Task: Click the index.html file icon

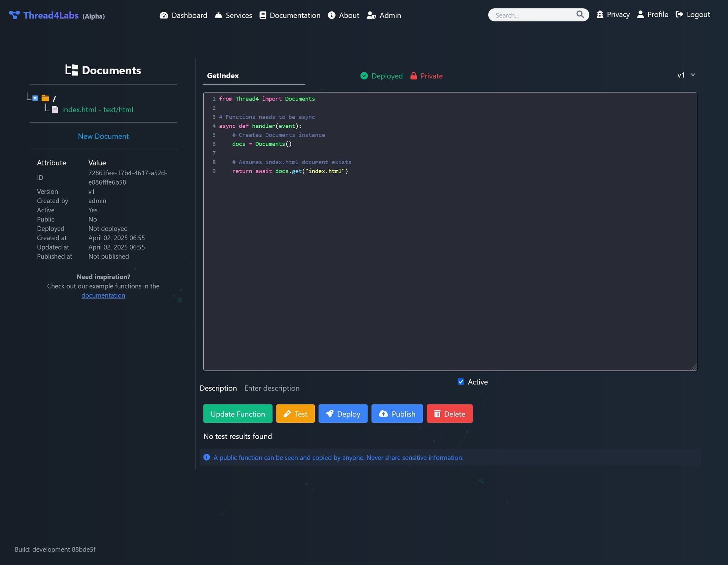Action: 55,110
